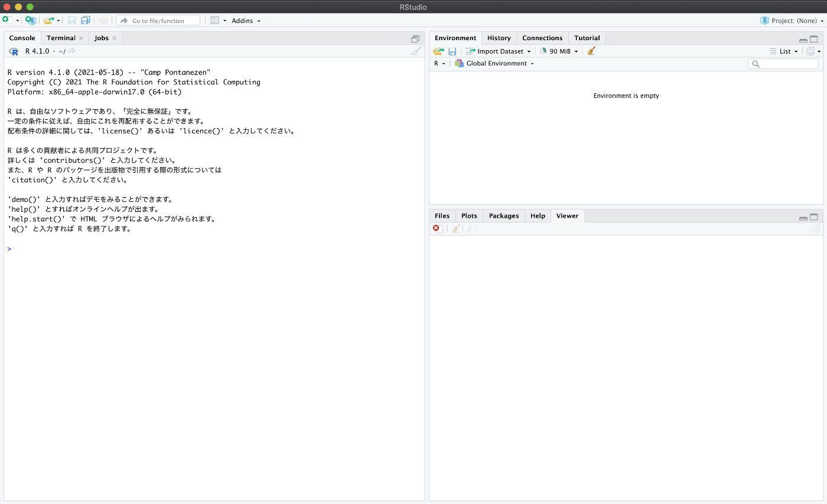
Task: Focus the Go to file/function field
Action: (158, 21)
